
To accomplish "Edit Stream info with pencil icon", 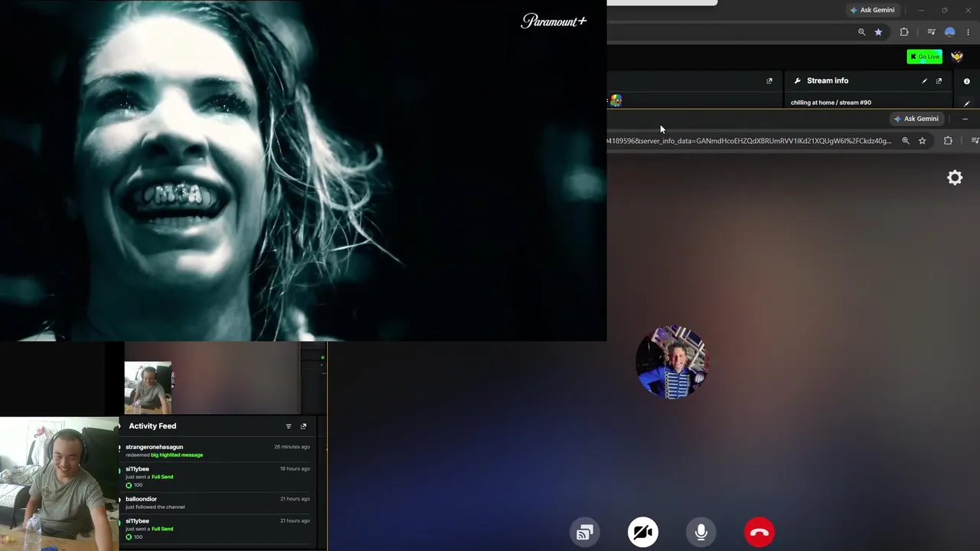I will pyautogui.click(x=924, y=81).
